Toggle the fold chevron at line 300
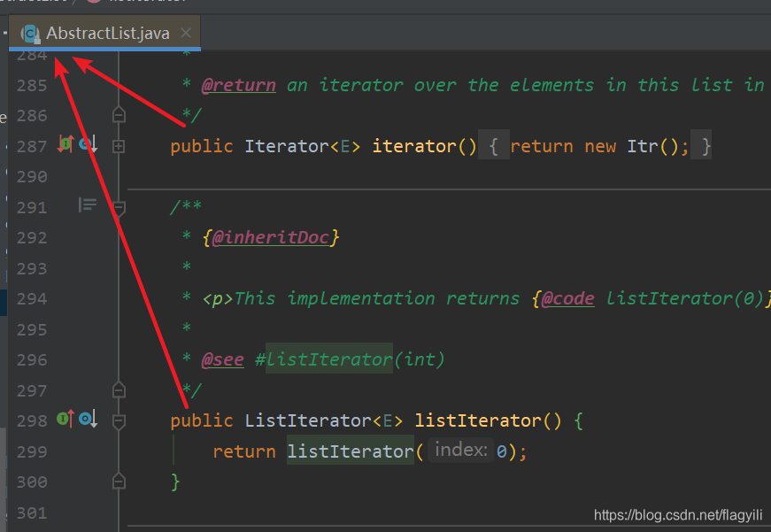 118,481
